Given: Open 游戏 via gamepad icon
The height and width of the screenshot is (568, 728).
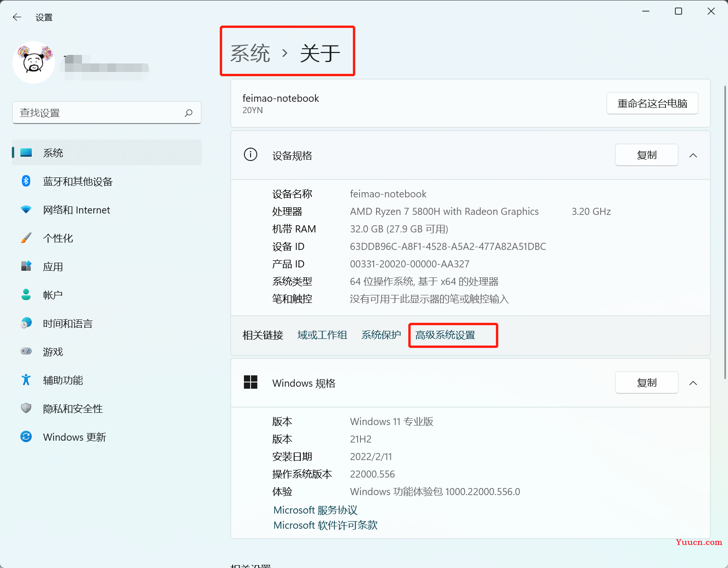Looking at the screenshot, I should coord(26,351).
